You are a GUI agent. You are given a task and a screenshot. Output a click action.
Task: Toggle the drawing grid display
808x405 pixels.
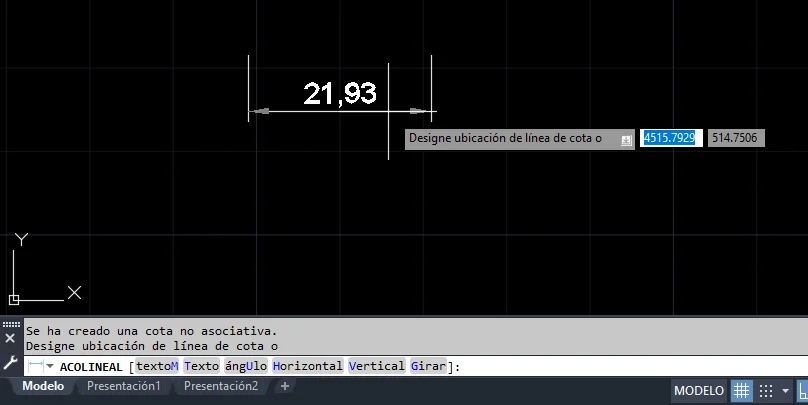point(742,391)
